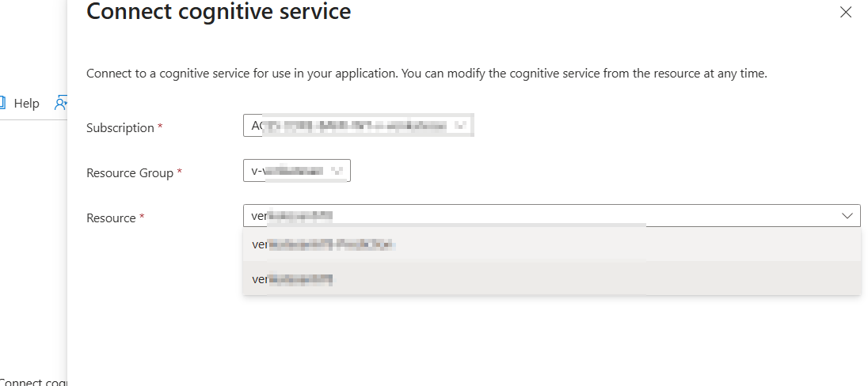Open the Resource Group dropdown

pos(297,171)
